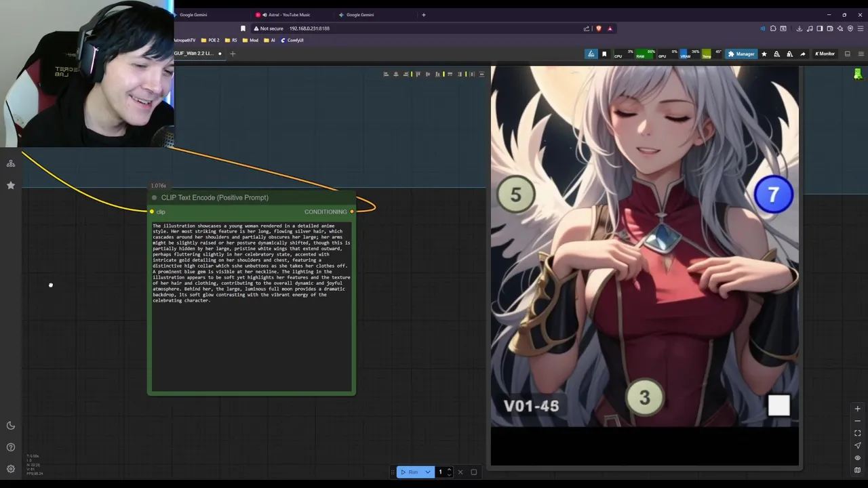The width and height of the screenshot is (868, 488).
Task: Zoom out the canvas with minus icon
Action: click(x=857, y=421)
